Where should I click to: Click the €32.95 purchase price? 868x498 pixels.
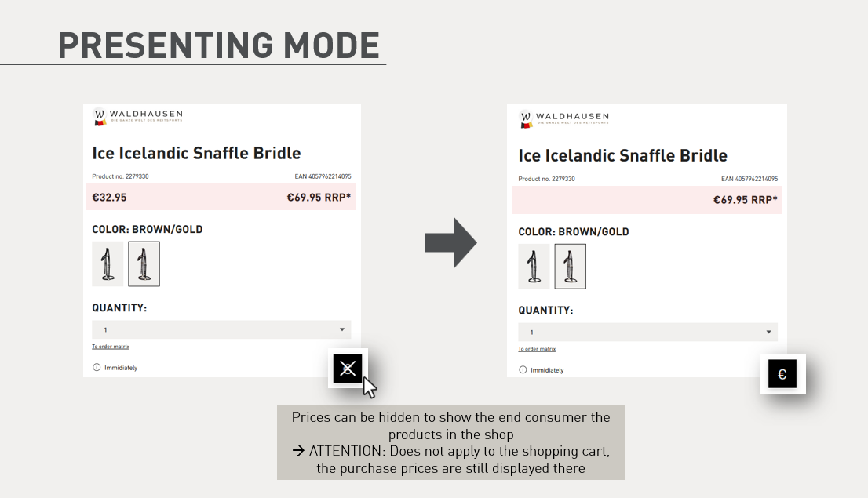point(109,198)
